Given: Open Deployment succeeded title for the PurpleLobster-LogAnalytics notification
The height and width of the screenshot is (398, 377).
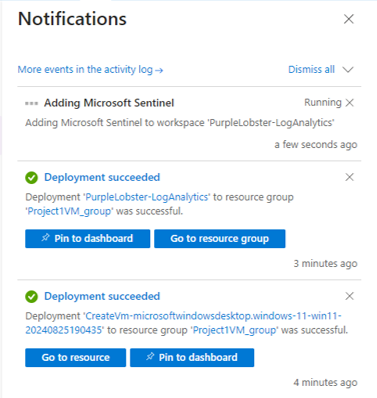Looking at the screenshot, I should coord(102,177).
